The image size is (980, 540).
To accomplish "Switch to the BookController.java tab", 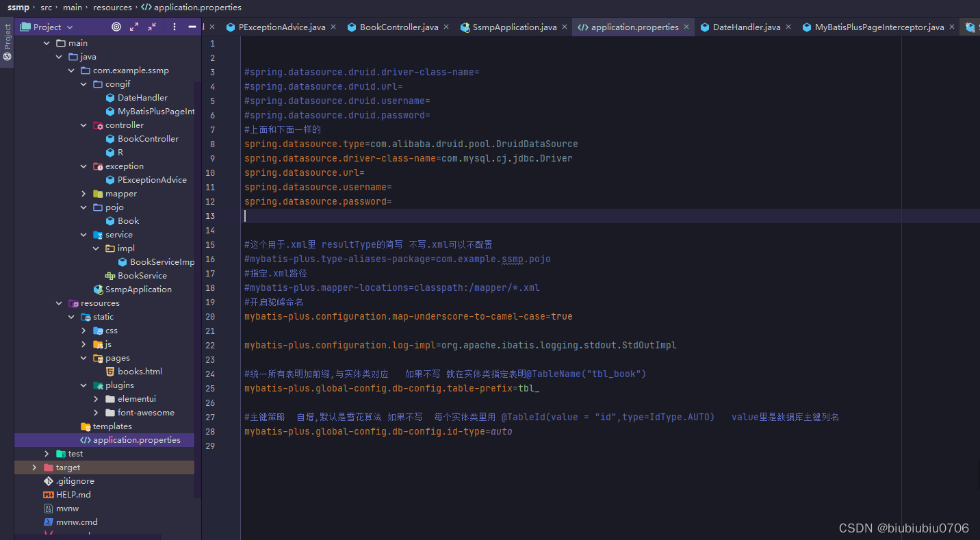I will pyautogui.click(x=399, y=27).
